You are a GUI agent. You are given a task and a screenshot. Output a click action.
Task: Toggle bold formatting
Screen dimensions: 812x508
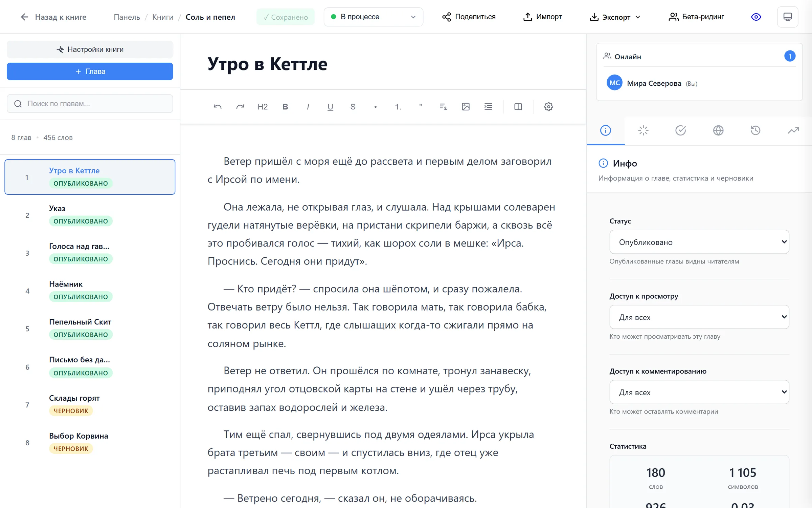285,107
